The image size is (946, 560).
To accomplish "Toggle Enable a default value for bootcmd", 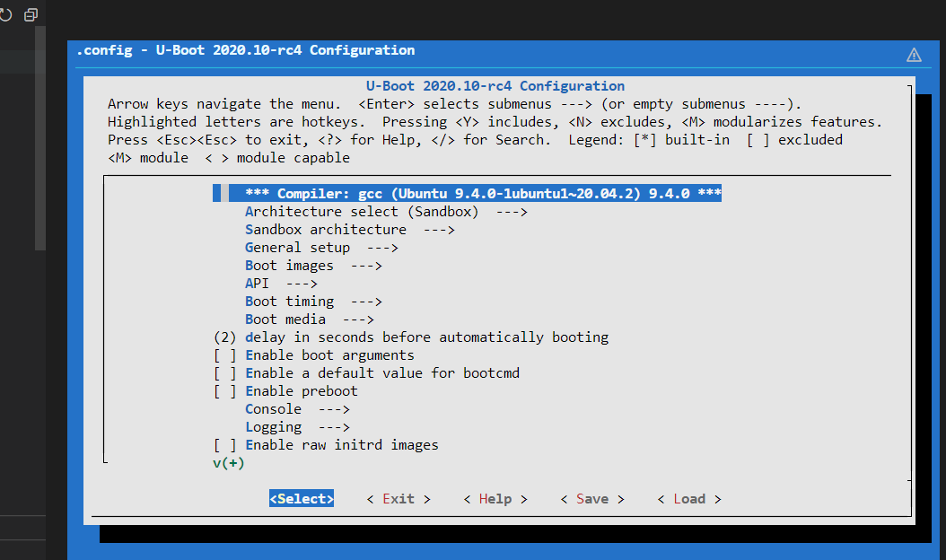I will point(225,373).
